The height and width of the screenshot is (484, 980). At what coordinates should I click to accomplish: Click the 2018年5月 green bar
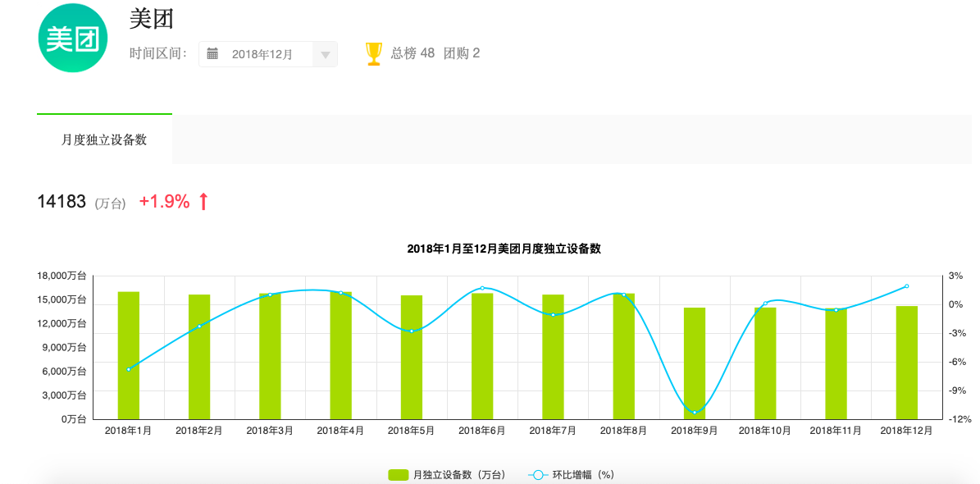coord(412,357)
